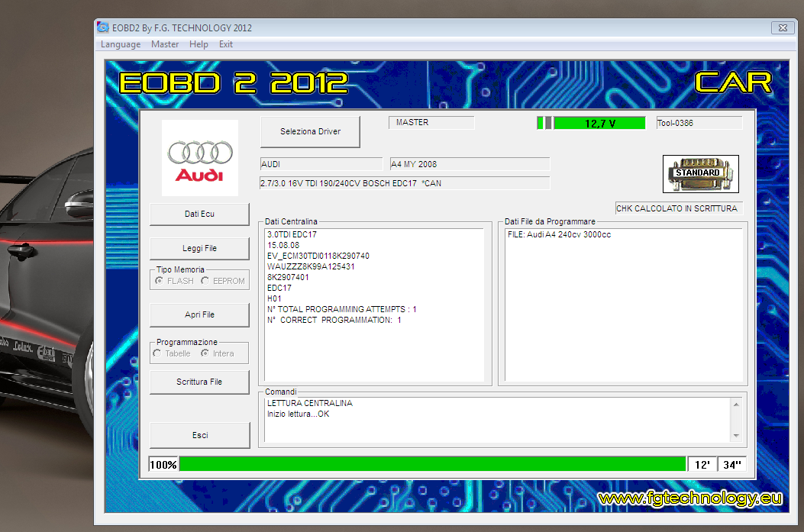Click the Exit menu item
804x532 pixels.
click(x=225, y=44)
